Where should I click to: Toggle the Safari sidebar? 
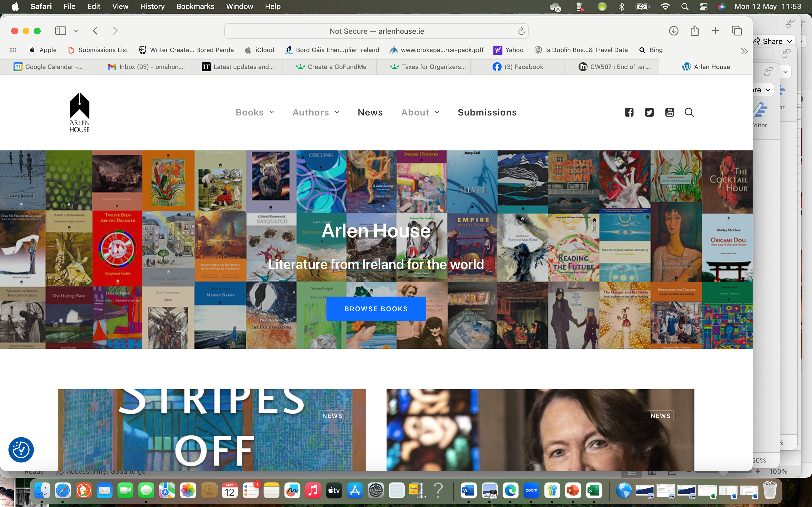60,31
